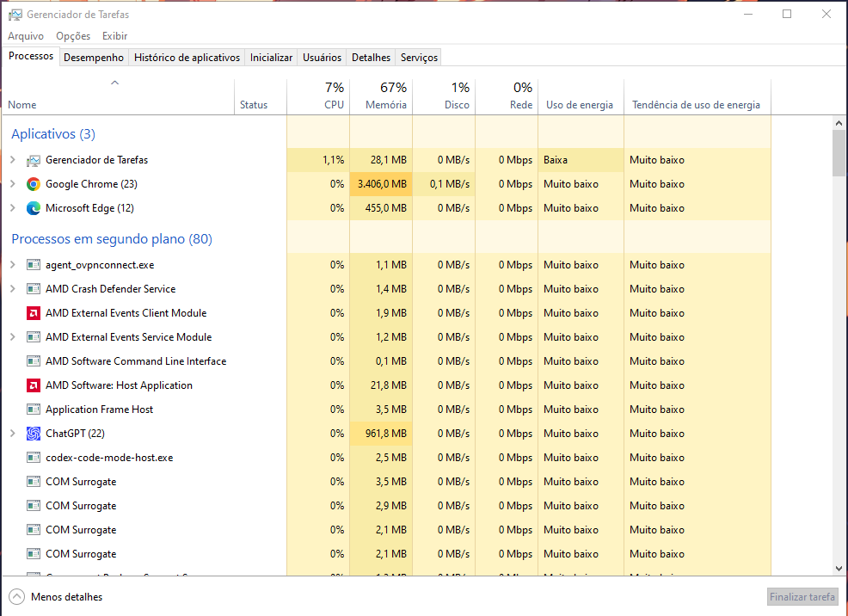
Task: Click the Baixa energy usage cell
Action: (581, 160)
